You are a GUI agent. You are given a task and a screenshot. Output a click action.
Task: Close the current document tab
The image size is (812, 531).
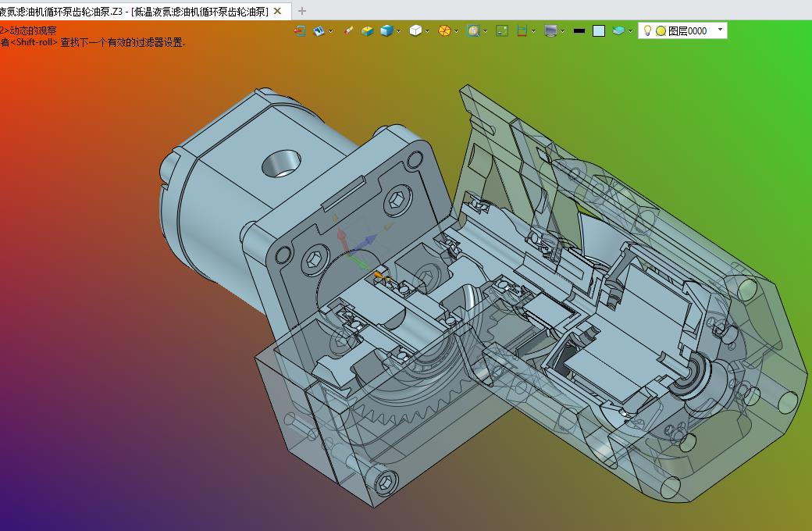click(x=278, y=11)
